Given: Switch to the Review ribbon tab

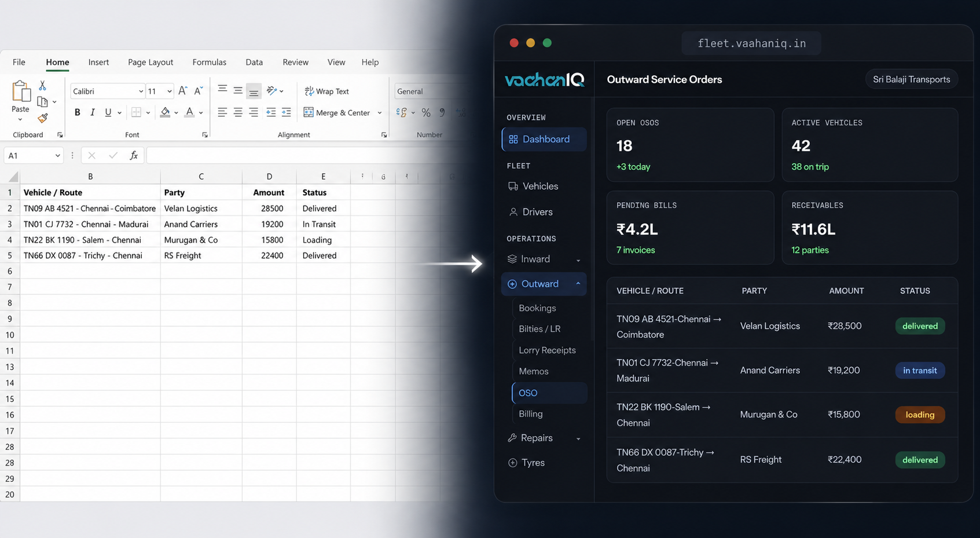Looking at the screenshot, I should (295, 62).
